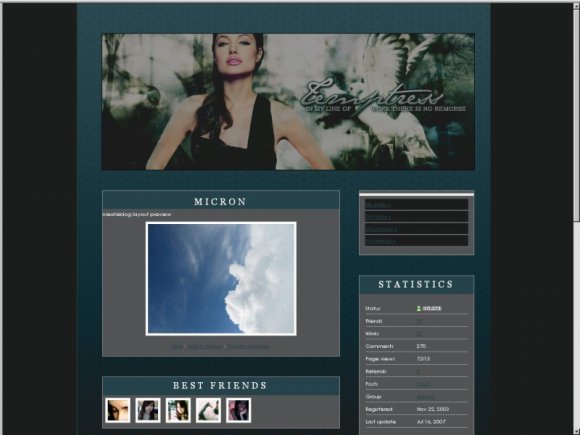Viewport: 580px width, 435px height.
Task: Open the fifth Best Friends avatar thumbnail
Action: point(239,410)
